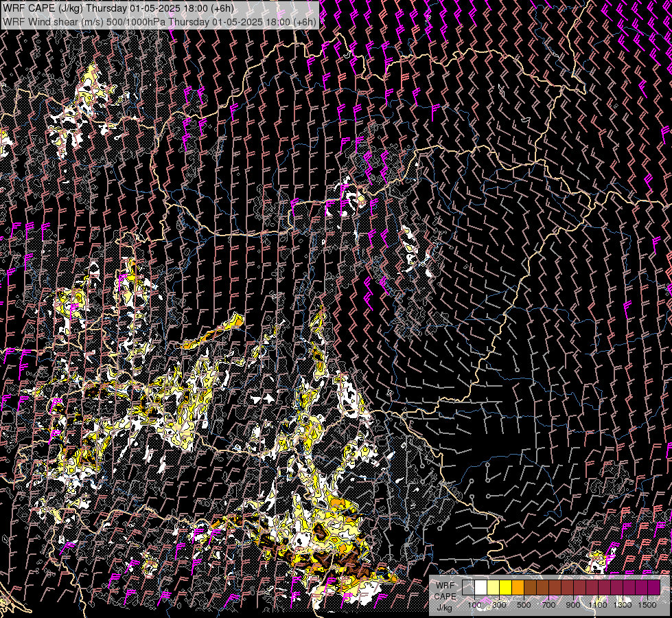Click the '900' legend value label
Image resolution: width=672 pixels, height=618 pixels.
[x=573, y=605]
